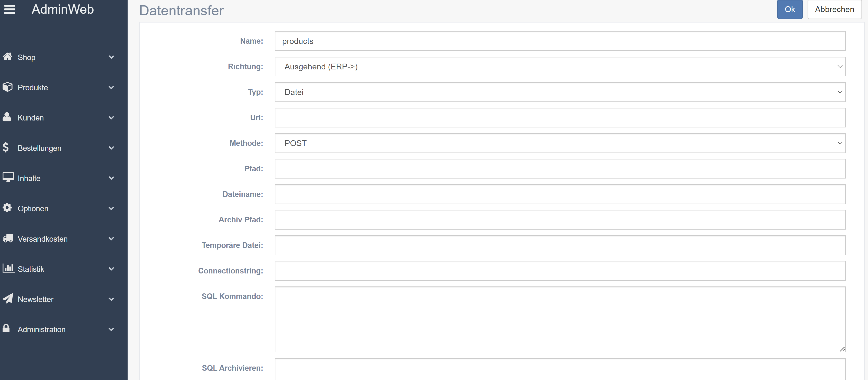Open the Typ dropdown showing Datei
Viewport: 868px width, 380px height.
click(560, 92)
